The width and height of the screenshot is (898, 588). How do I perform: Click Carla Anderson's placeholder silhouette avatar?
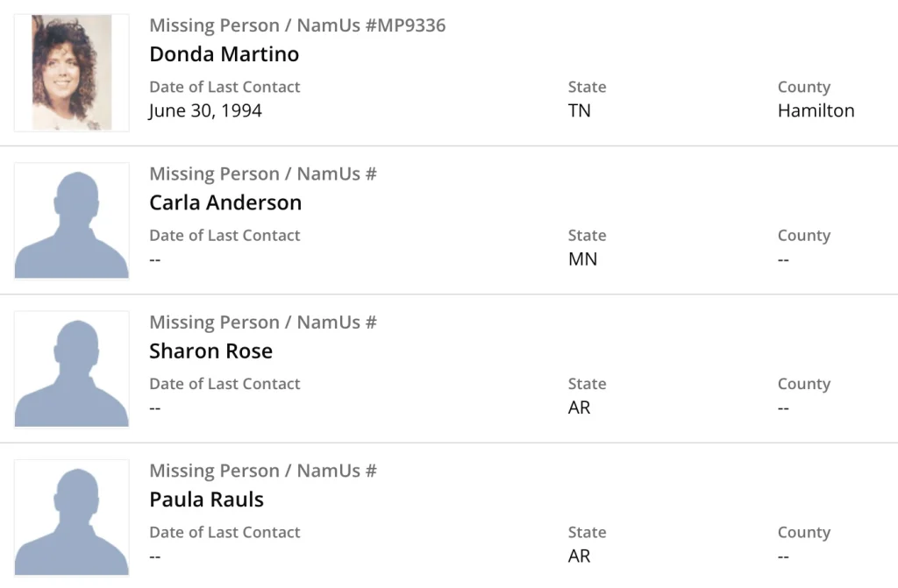[x=72, y=221]
